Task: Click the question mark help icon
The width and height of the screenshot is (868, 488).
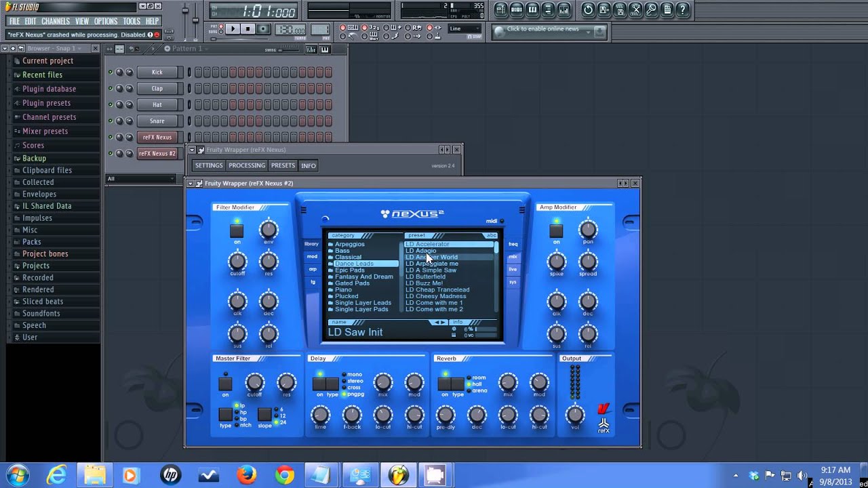Action: [x=682, y=9]
